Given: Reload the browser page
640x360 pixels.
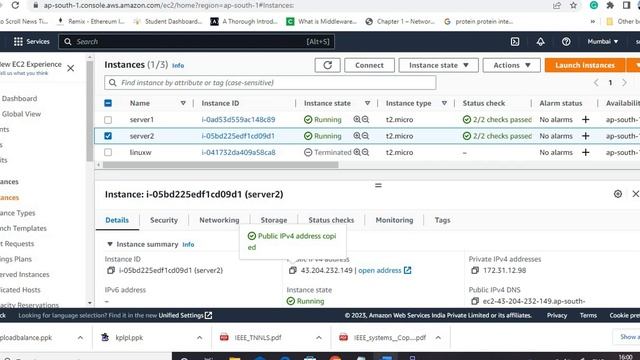Looking at the screenshot, I should click(15, 5).
